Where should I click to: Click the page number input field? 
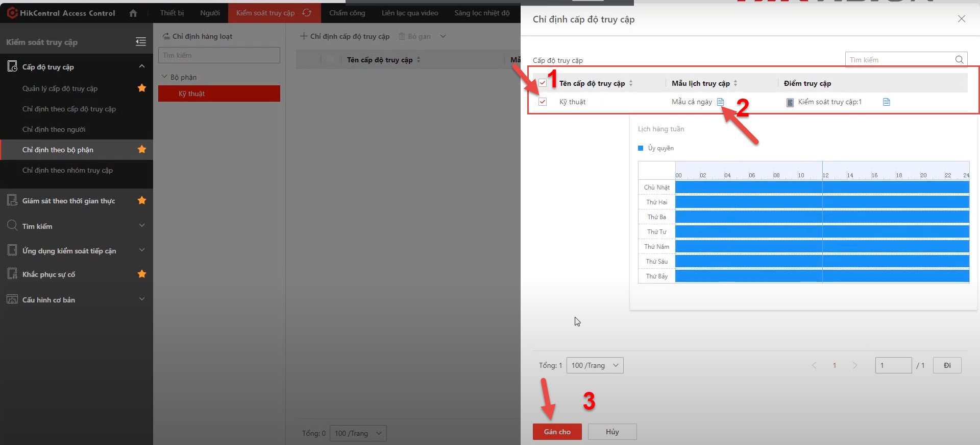893,365
